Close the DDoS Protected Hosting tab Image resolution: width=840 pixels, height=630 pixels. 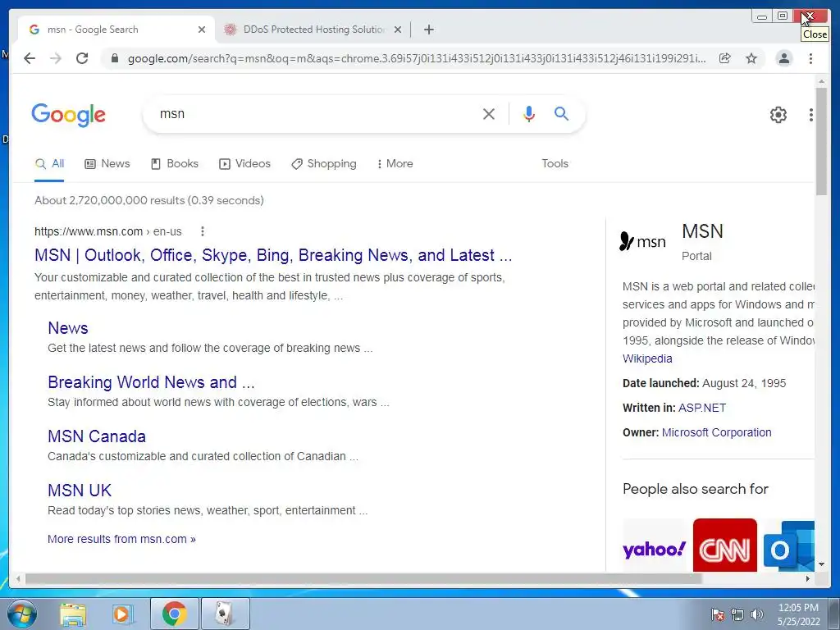pos(398,30)
